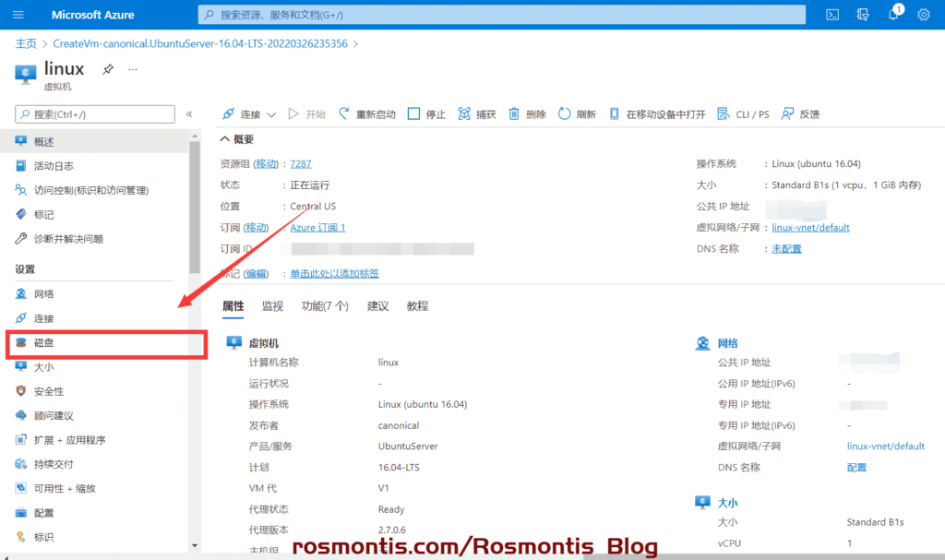Select 概述 in the sidebar
The image size is (945, 560).
click(x=96, y=142)
